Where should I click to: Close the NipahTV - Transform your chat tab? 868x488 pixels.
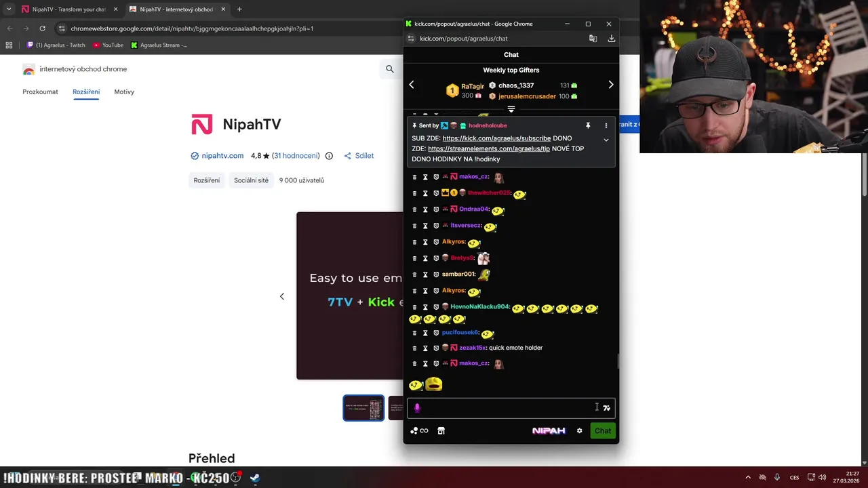click(x=115, y=9)
